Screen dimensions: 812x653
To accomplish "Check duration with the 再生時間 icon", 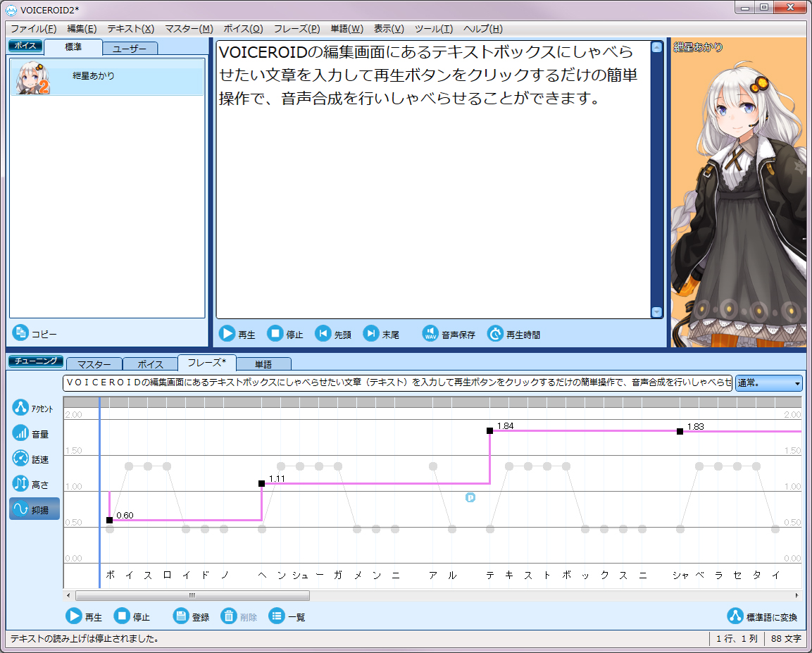I will click(x=495, y=333).
